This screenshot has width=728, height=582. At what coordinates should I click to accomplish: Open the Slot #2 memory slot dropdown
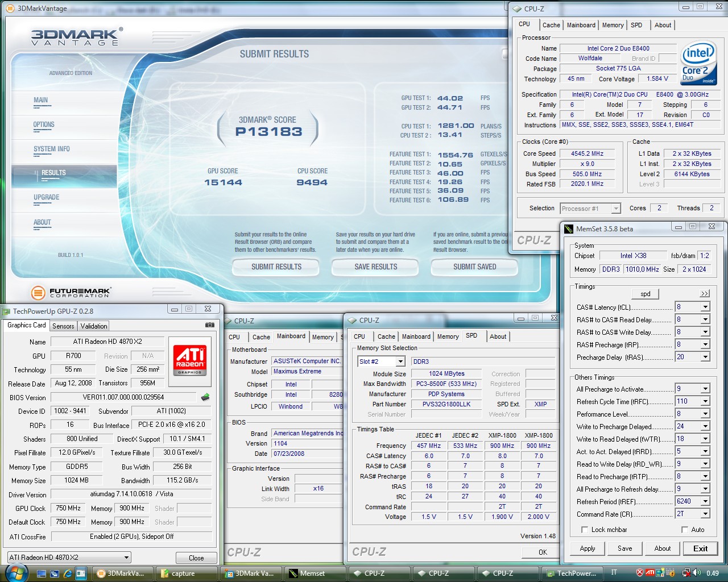tap(400, 361)
